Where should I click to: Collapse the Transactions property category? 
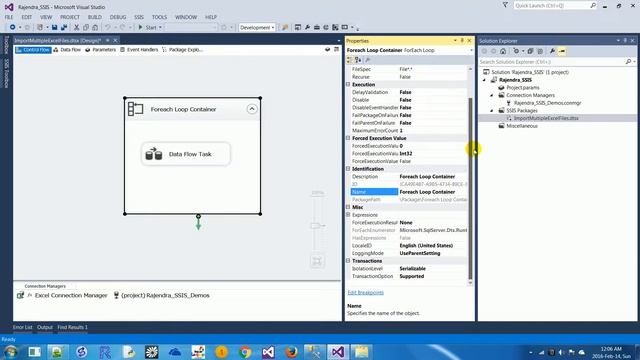pyautogui.click(x=348, y=261)
